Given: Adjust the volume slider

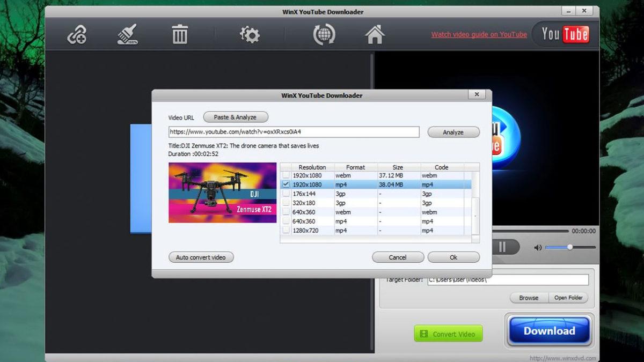Looking at the screenshot, I should (569, 247).
